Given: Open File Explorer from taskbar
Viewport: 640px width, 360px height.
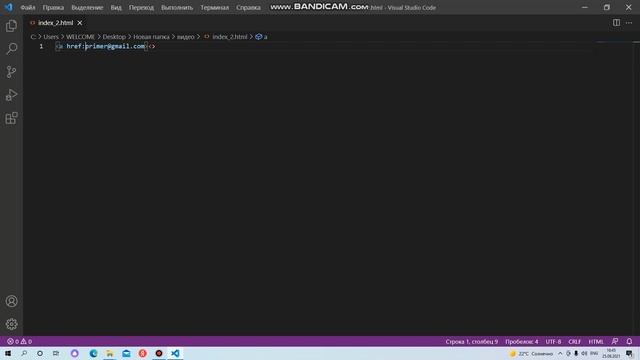Looking at the screenshot, I should [x=110, y=353].
